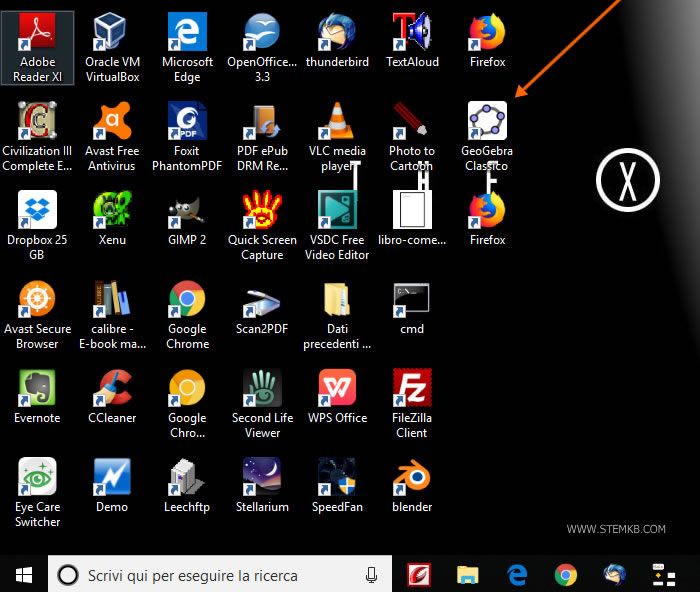Select the SpeedFan desktop icon
Screen dimensions: 700x592
[337, 485]
